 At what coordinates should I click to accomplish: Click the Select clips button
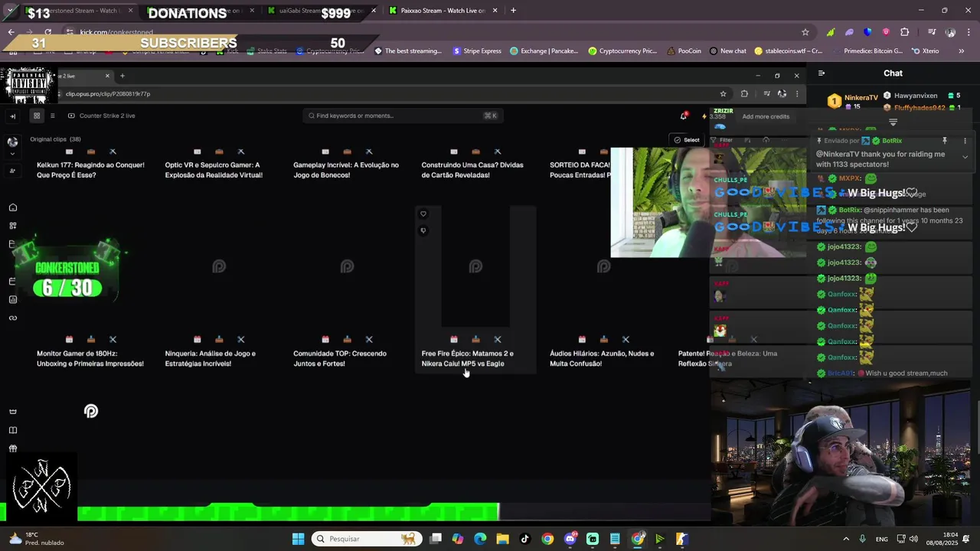687,140
